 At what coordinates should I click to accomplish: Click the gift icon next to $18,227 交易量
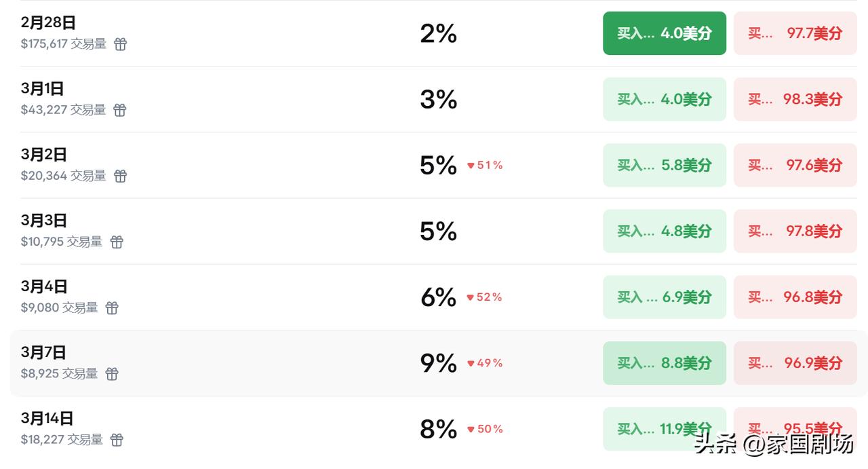click(116, 440)
